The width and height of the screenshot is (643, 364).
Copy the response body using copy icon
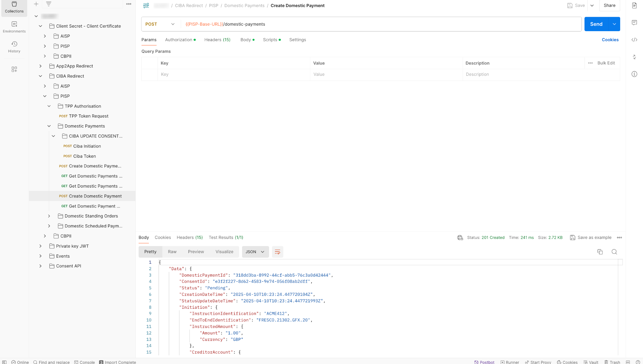600,252
